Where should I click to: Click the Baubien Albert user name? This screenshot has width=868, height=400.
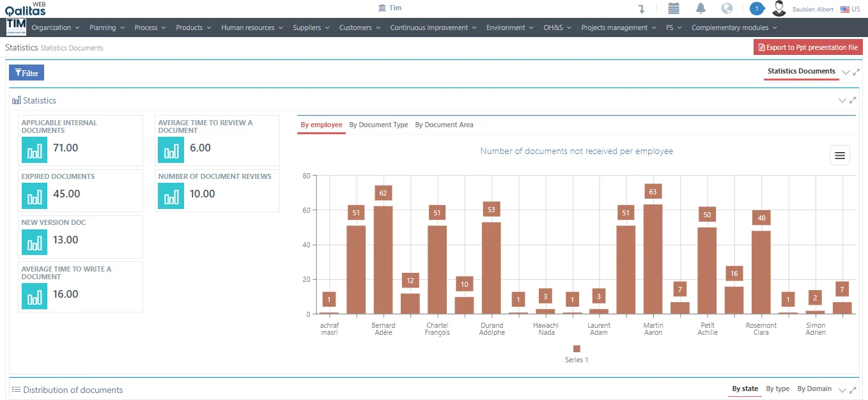pyautogui.click(x=813, y=10)
